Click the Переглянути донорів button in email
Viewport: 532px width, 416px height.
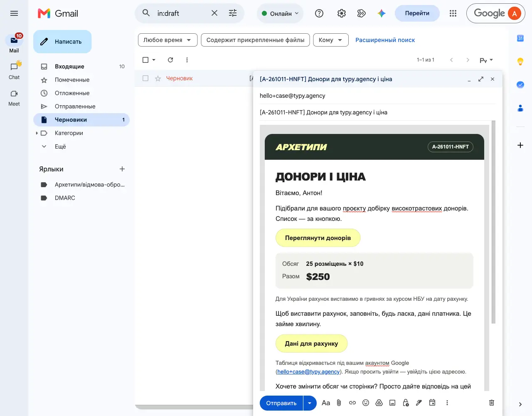[318, 238]
